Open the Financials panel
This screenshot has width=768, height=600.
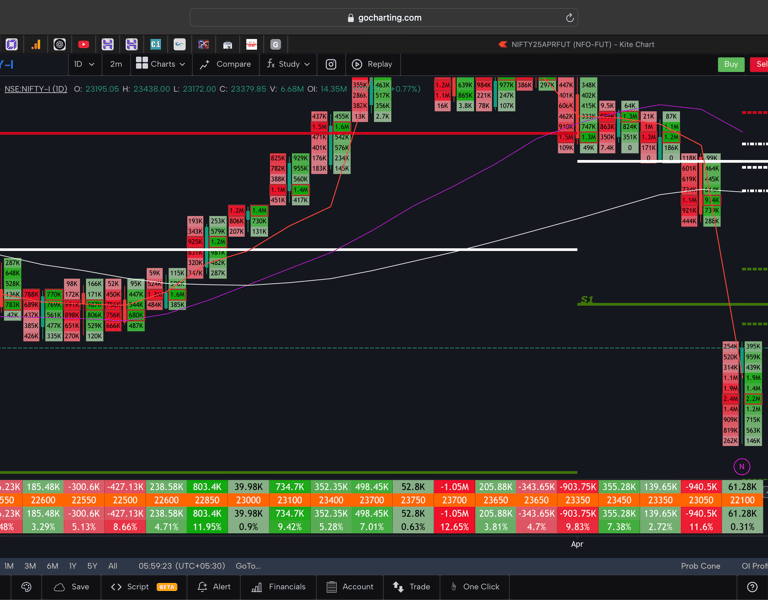pos(278,587)
